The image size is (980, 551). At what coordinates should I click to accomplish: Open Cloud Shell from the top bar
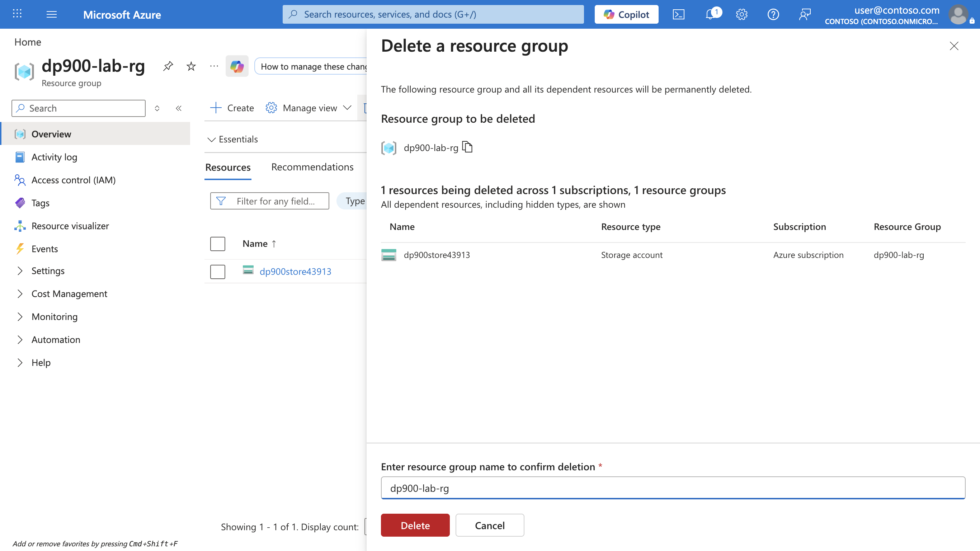678,14
